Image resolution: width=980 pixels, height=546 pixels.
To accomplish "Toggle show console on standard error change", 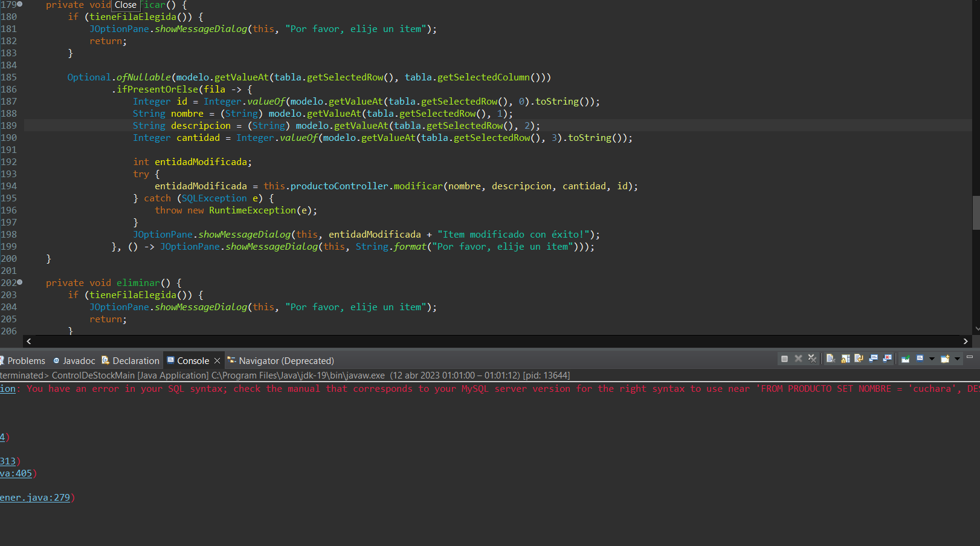I will 887,359.
